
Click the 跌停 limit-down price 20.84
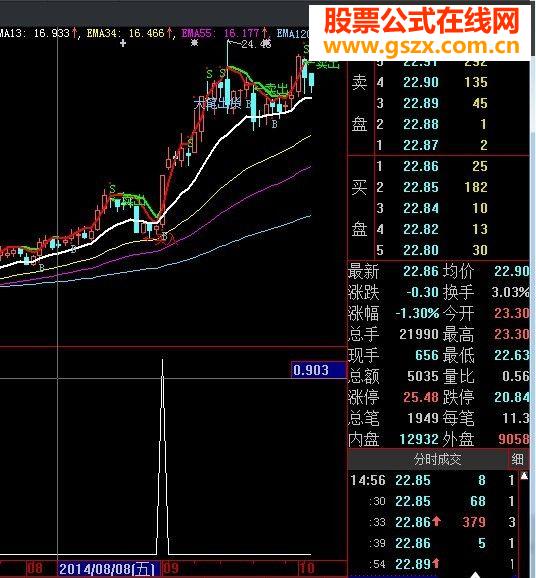[512, 397]
